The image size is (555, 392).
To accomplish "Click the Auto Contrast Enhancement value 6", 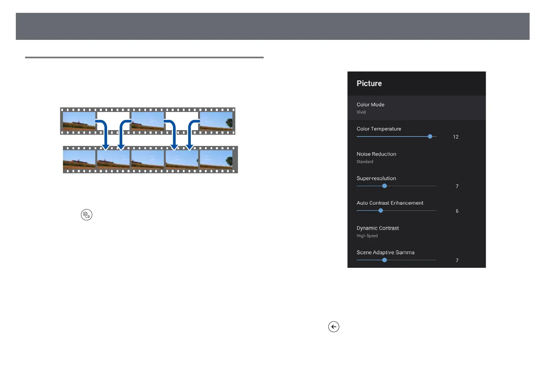I will coord(457,211).
